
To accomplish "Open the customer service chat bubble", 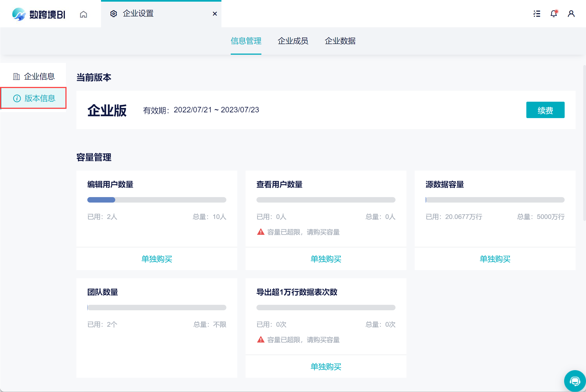I will (575, 381).
